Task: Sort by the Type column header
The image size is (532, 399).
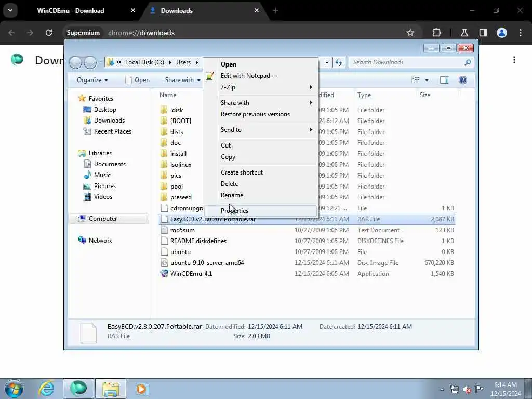Action: click(364, 95)
